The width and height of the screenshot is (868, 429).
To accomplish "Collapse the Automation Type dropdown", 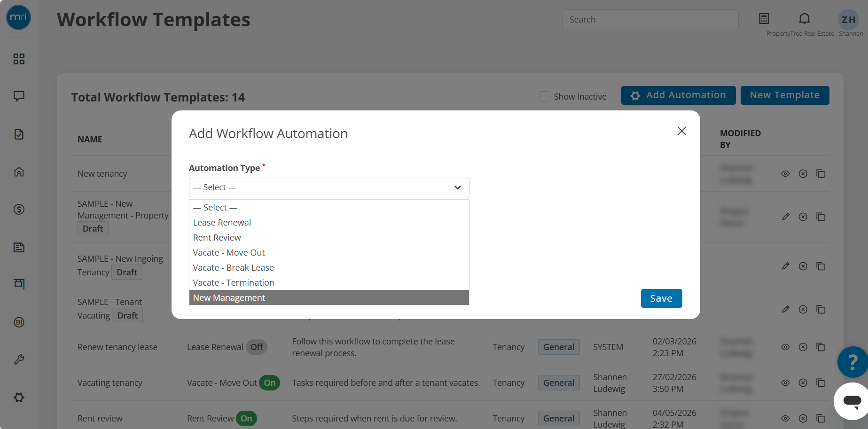I will click(x=329, y=187).
